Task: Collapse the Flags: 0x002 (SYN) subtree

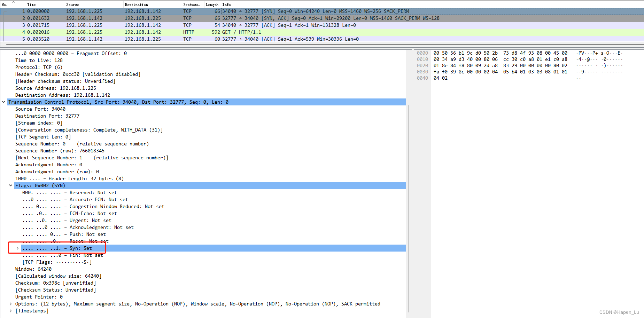Action: [x=10, y=185]
